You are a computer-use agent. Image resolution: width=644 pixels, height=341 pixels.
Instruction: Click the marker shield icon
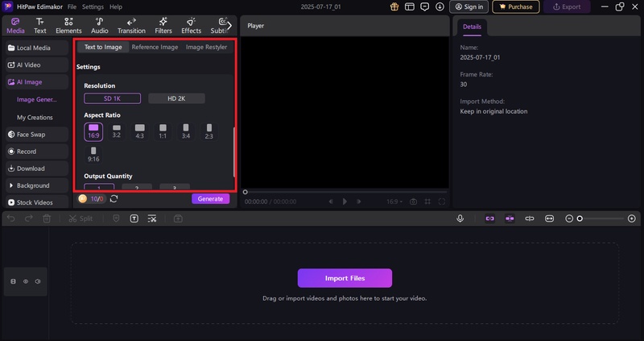116,218
